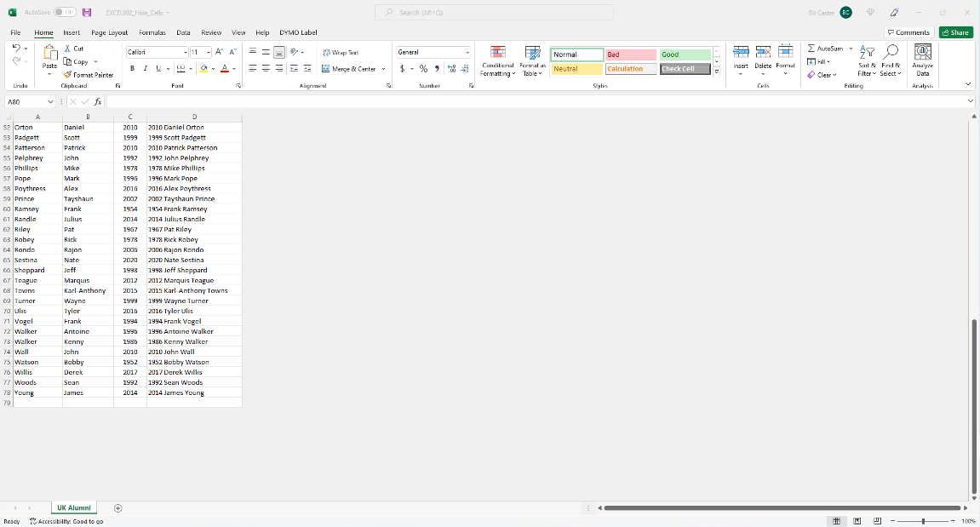
Task: Click the Delete cells icon
Action: click(x=763, y=53)
